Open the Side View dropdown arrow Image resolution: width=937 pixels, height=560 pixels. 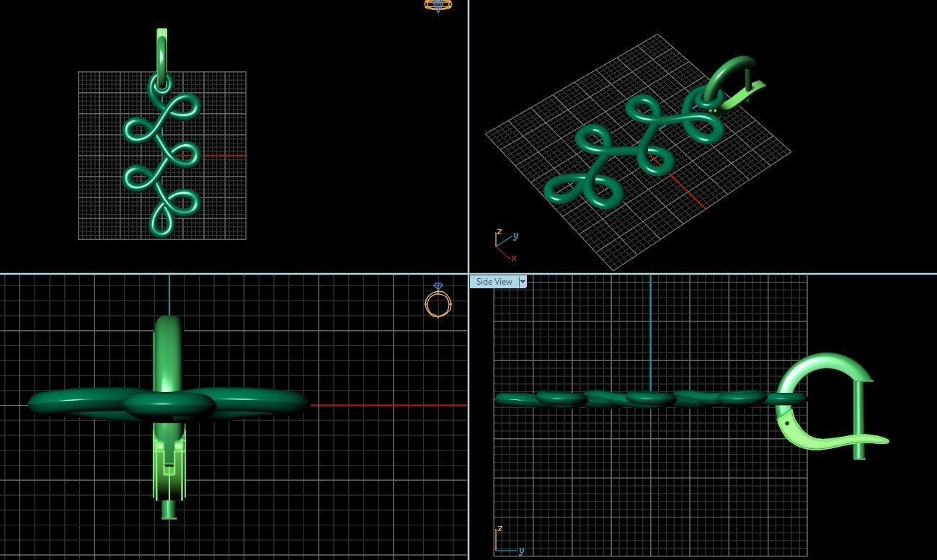523,282
